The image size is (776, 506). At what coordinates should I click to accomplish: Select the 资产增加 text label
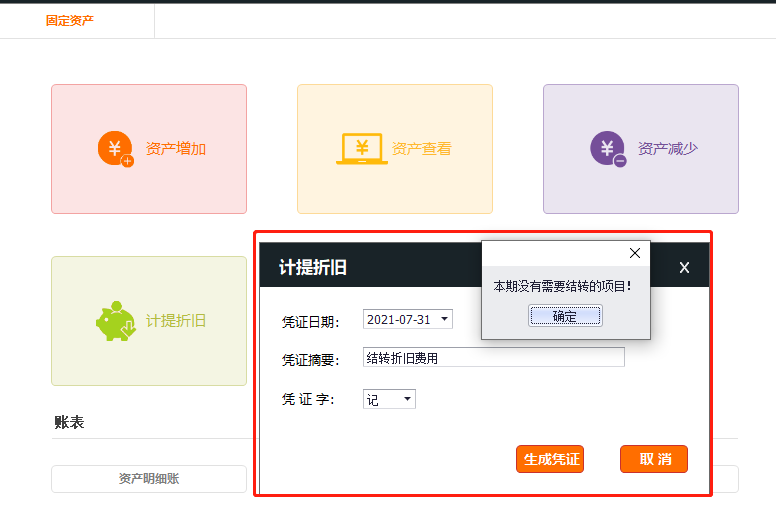click(x=176, y=149)
